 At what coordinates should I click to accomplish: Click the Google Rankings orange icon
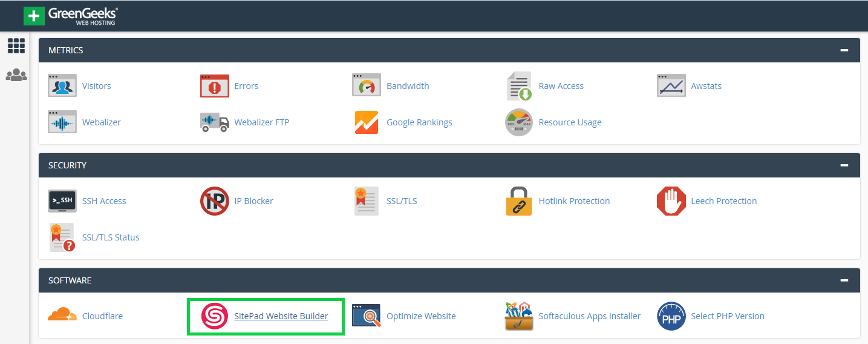[367, 122]
